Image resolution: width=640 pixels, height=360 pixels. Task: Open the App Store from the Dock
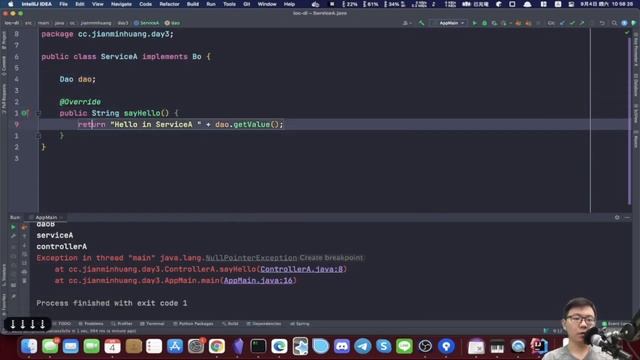click(175, 347)
